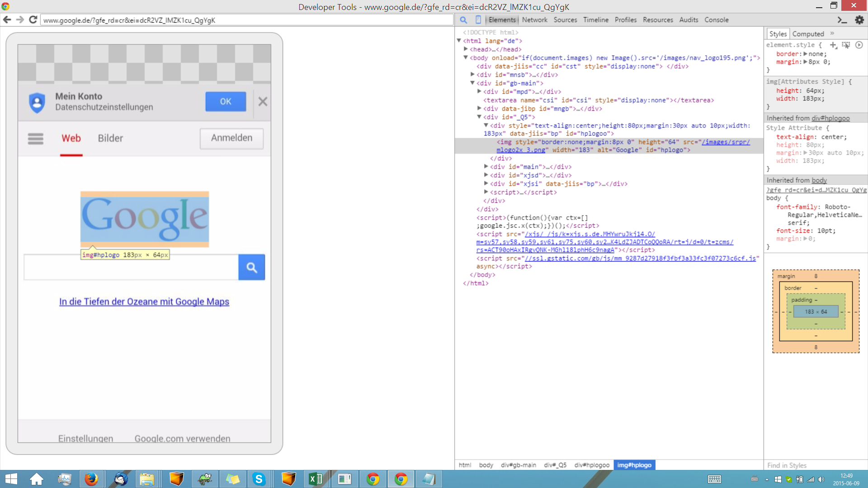Click the Find in Styles filter field
The image size is (868, 488).
(x=816, y=465)
